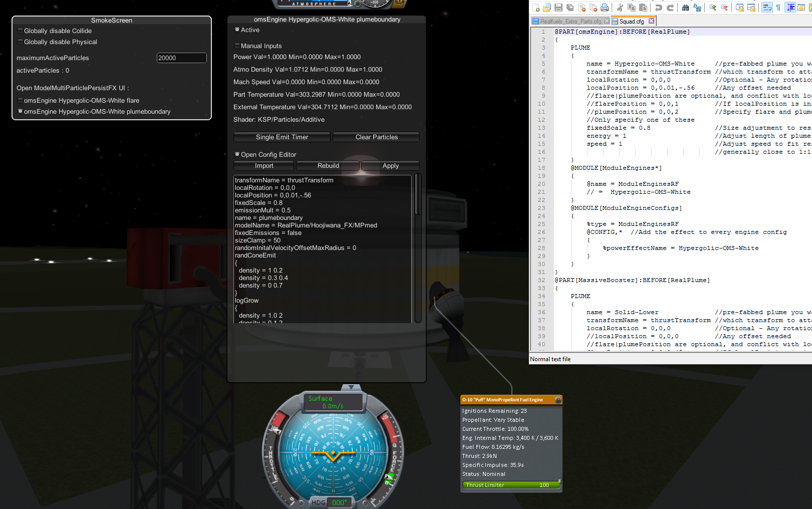The image size is (812, 509).
Task: Click the HDG heading readout
Action: [333, 502]
